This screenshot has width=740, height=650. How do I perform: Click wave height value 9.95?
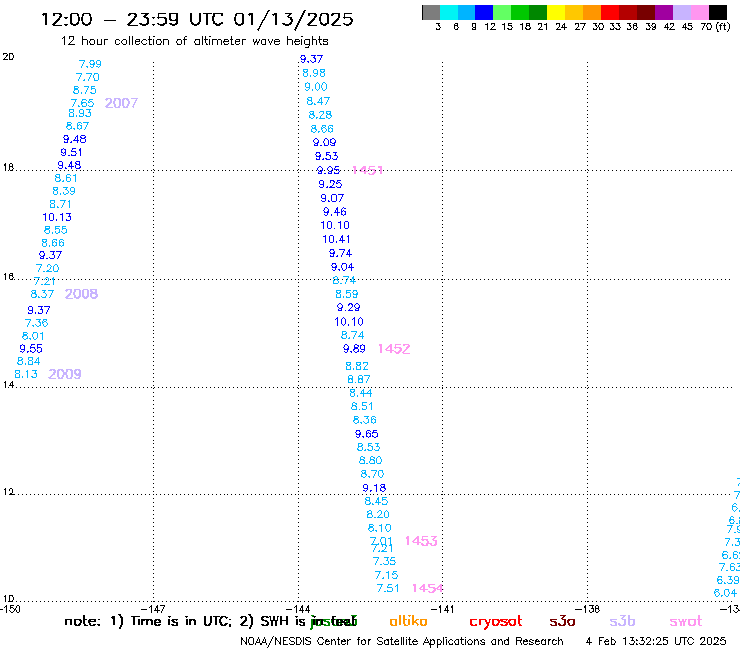pos(328,170)
